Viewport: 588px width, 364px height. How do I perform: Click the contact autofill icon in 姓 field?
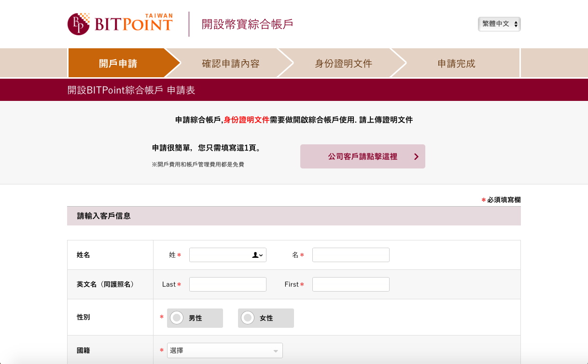coord(258,255)
